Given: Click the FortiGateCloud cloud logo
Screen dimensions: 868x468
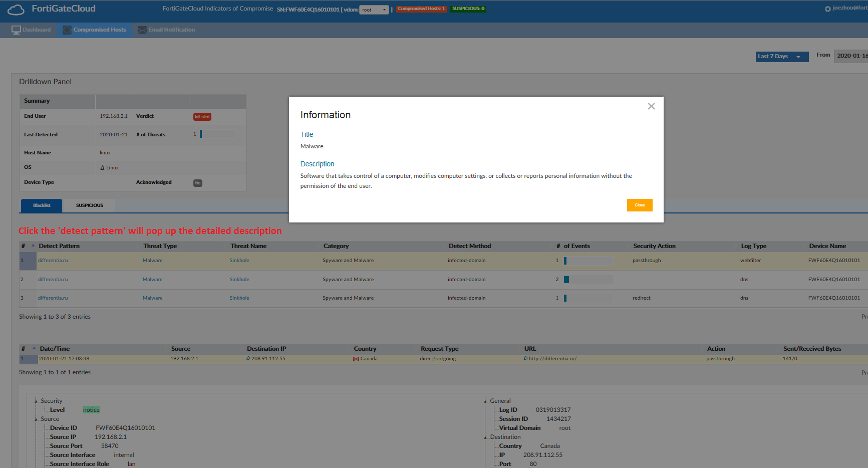Looking at the screenshot, I should pos(15,9).
